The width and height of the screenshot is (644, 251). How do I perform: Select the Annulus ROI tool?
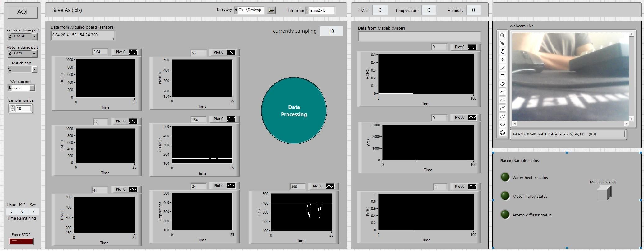(502, 132)
